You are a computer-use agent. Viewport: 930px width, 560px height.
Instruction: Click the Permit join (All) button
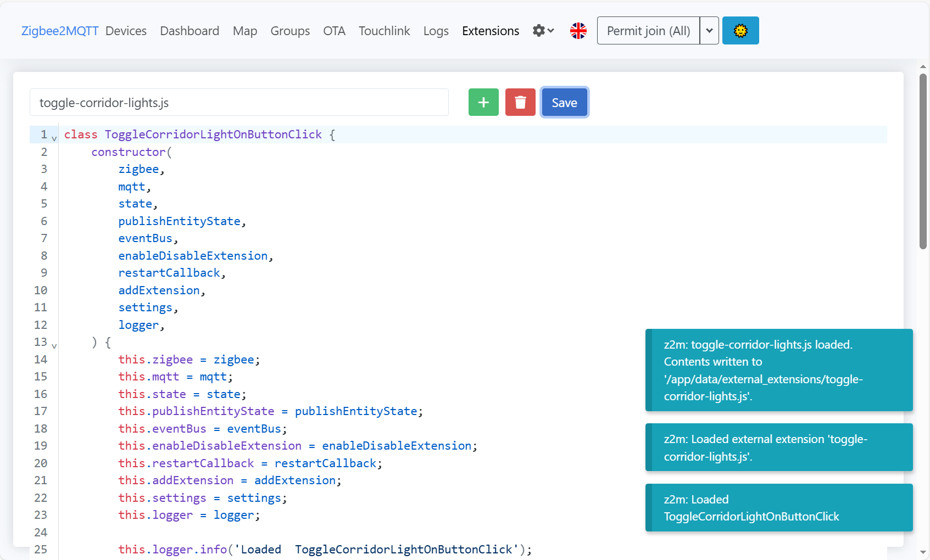pos(648,31)
